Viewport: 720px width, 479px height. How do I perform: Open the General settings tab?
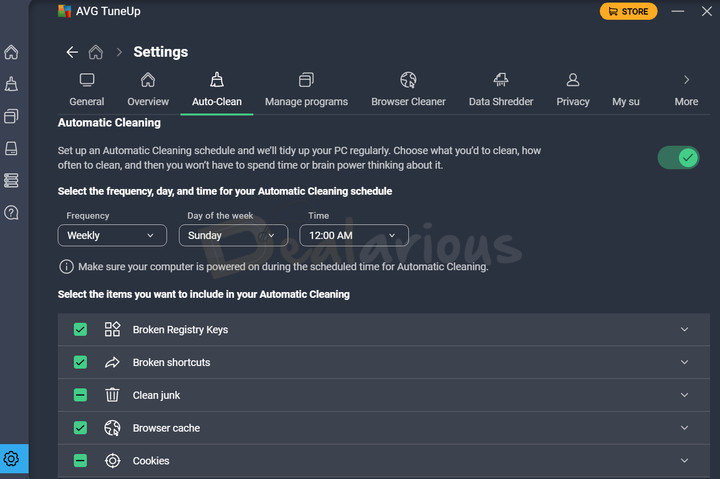click(x=86, y=90)
